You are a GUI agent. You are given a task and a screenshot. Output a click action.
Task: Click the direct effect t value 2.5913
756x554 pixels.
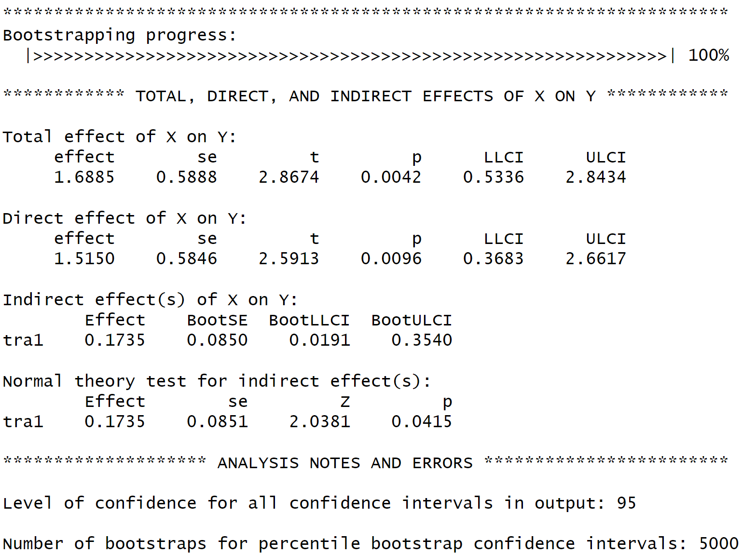point(289,259)
